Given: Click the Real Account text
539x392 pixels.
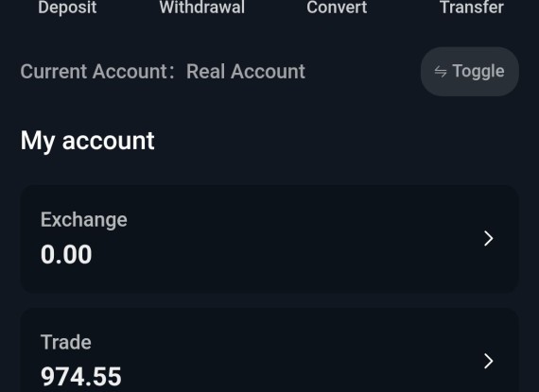Looking at the screenshot, I should point(246,72).
